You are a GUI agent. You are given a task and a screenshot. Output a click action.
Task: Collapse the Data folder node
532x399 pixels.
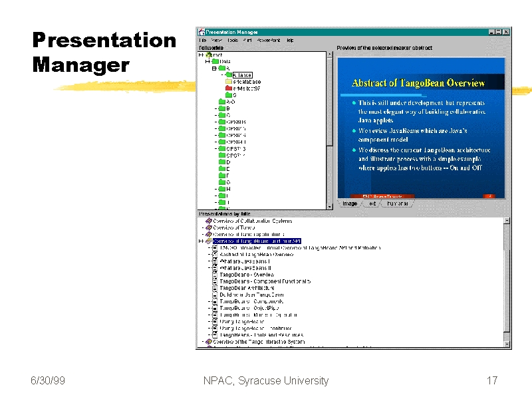[x=207, y=61]
